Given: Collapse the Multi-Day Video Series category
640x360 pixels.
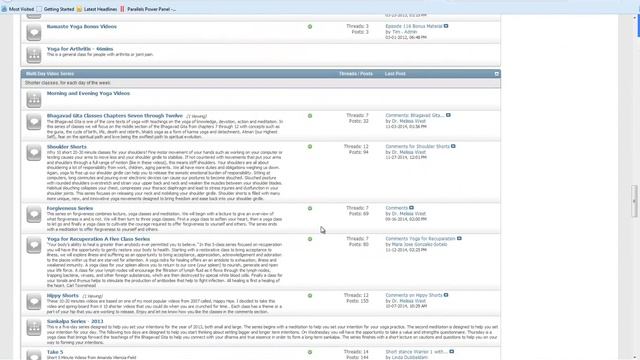Looking at the screenshot, I should [496, 74].
